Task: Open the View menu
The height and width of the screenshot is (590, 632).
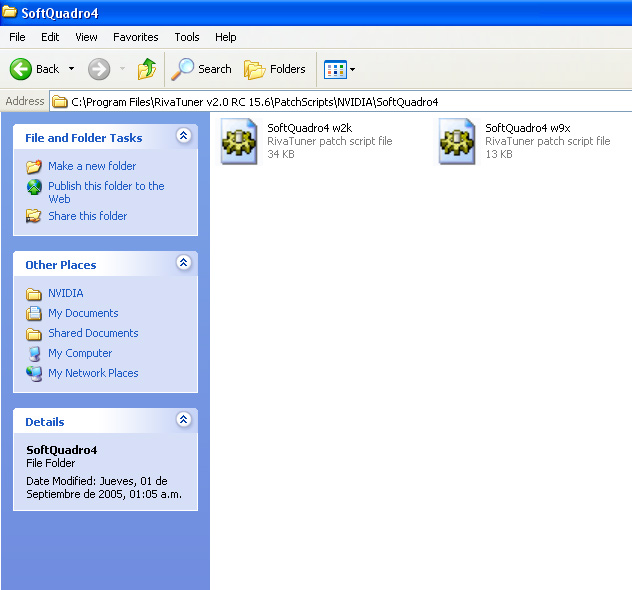Action: (x=86, y=37)
